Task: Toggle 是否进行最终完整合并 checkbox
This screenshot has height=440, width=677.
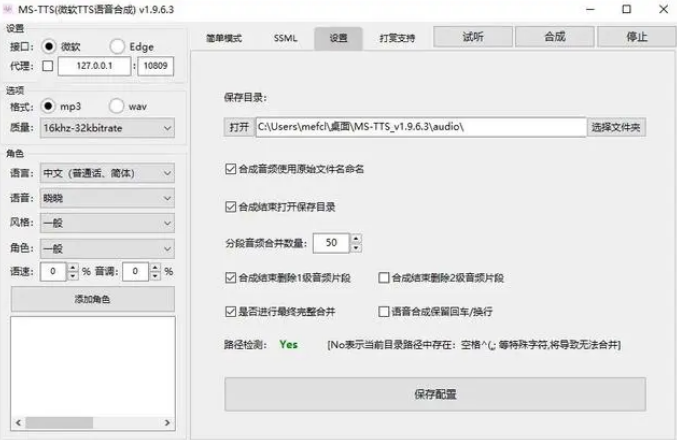Action: [231, 311]
